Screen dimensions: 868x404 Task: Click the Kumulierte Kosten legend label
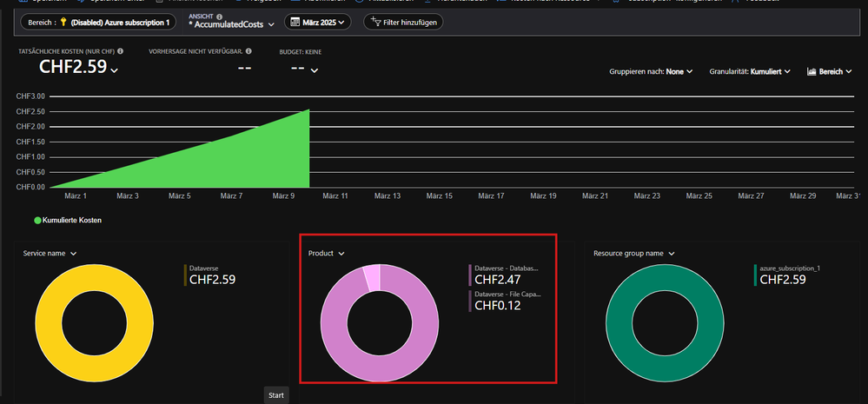[x=72, y=221]
